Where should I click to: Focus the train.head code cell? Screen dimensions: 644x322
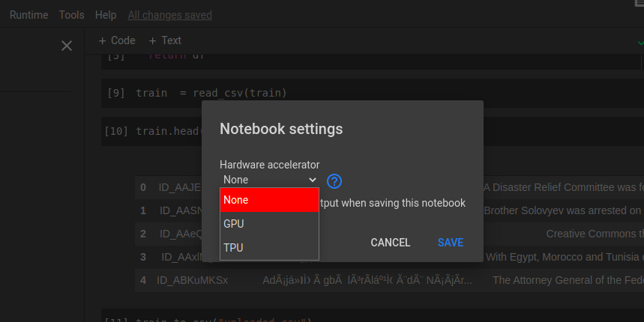click(x=166, y=131)
